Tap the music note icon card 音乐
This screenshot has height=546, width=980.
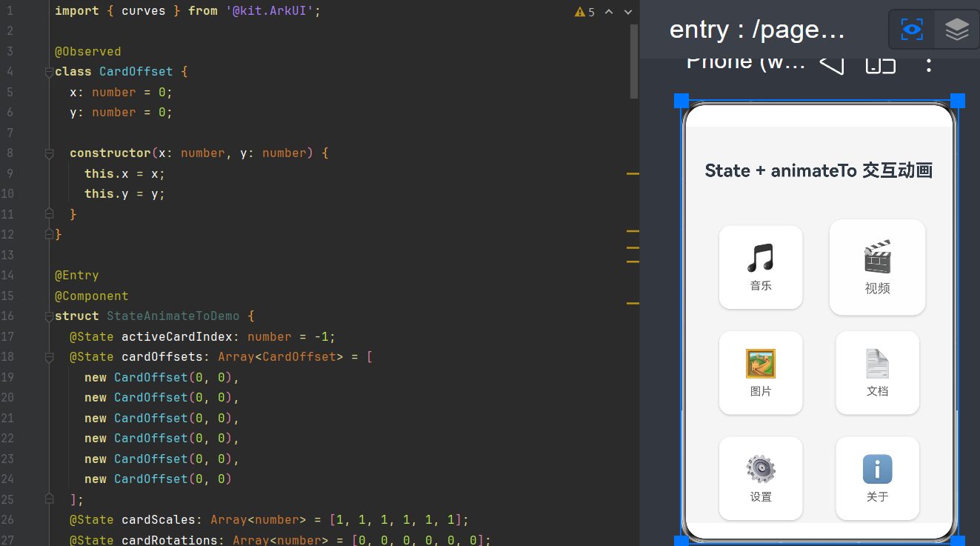[x=761, y=267]
